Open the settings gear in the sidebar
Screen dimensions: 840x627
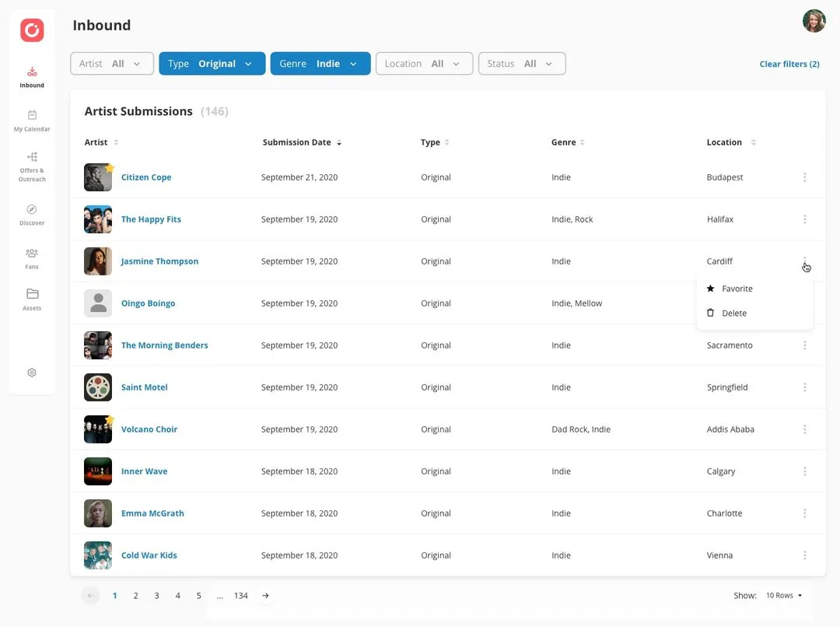pos(32,373)
